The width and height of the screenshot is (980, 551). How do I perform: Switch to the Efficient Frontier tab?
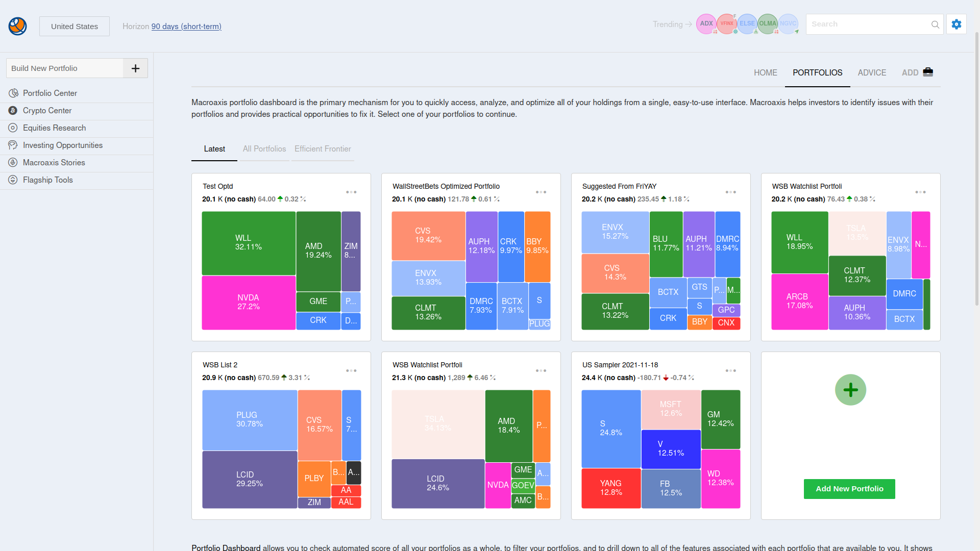(323, 148)
